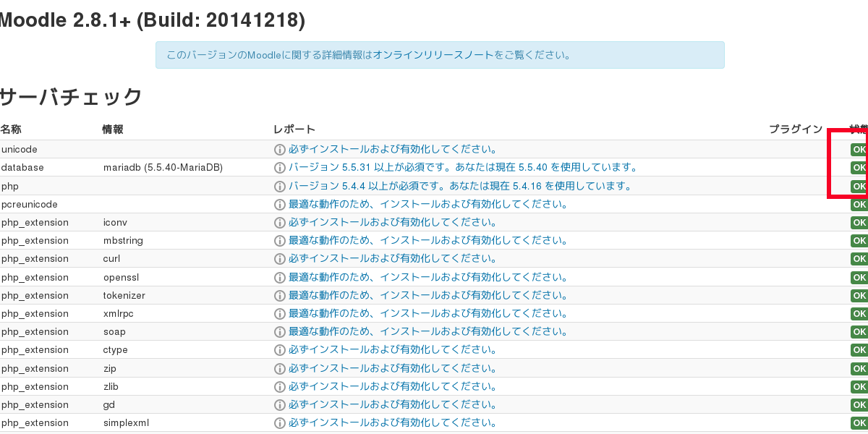This screenshot has height=434, width=868.
Task: Click the OK status badge for the ctype extension
Action: tap(859, 350)
